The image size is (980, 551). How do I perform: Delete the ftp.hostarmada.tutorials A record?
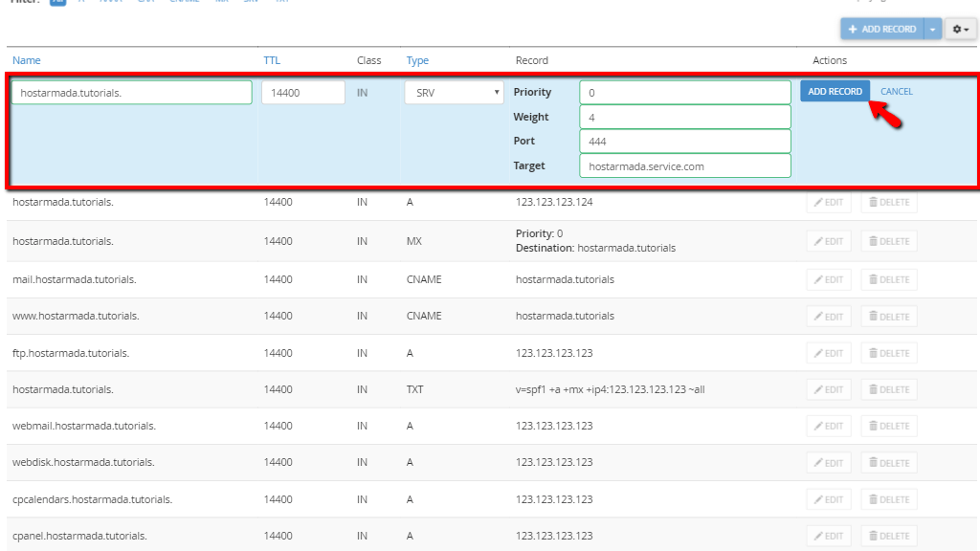889,354
